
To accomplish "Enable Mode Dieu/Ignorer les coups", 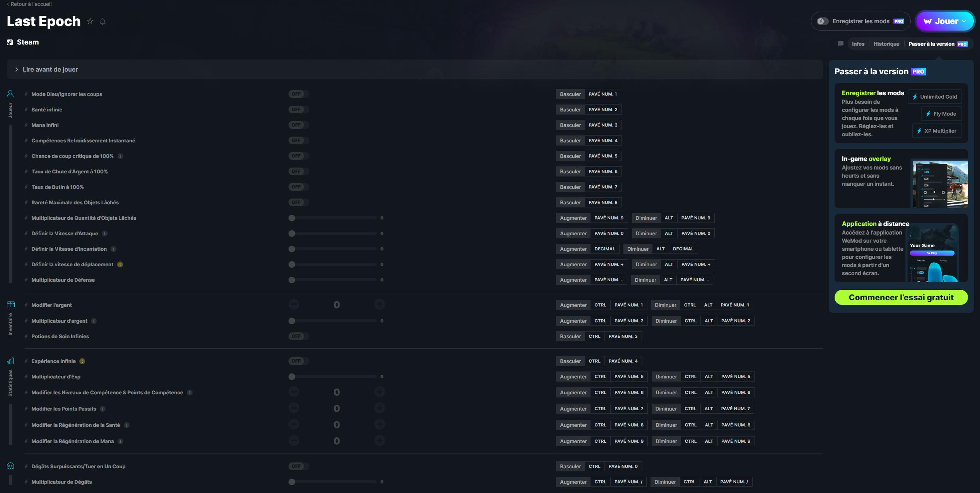I will tap(298, 94).
